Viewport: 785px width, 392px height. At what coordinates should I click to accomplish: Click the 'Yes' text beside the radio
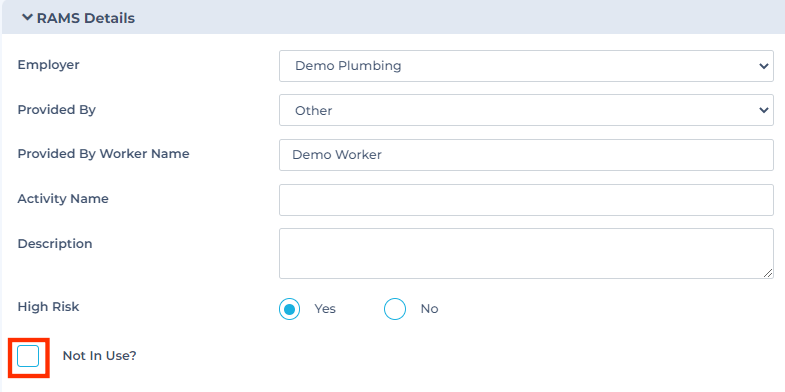coord(325,309)
